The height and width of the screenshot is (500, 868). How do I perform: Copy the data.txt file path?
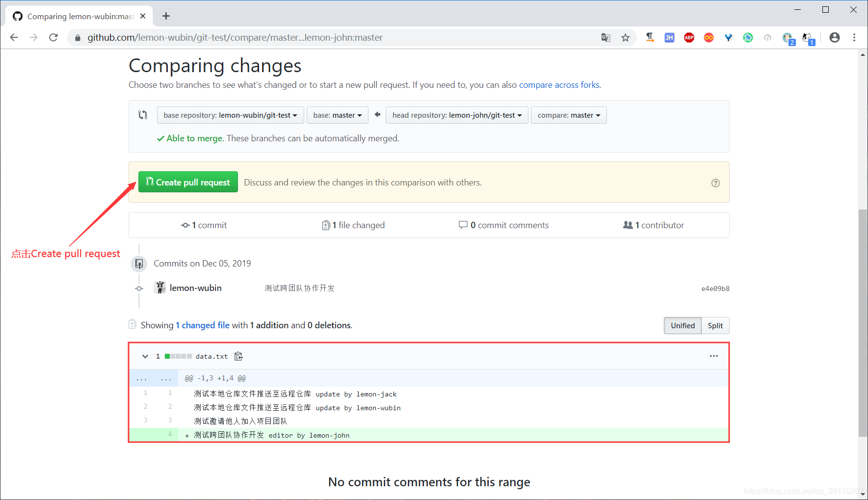238,356
